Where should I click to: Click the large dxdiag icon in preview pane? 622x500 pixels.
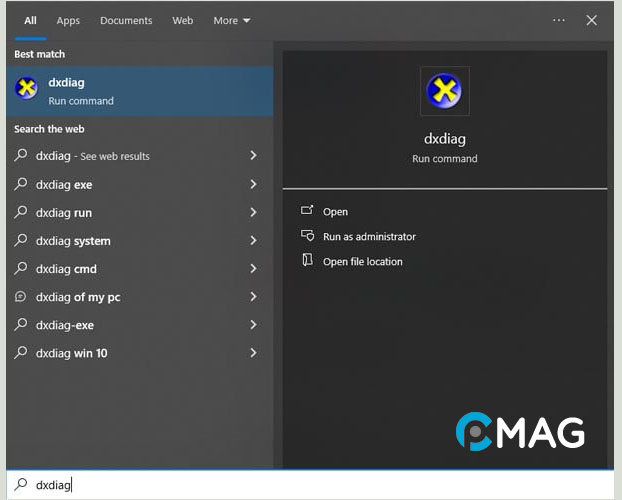(x=445, y=91)
